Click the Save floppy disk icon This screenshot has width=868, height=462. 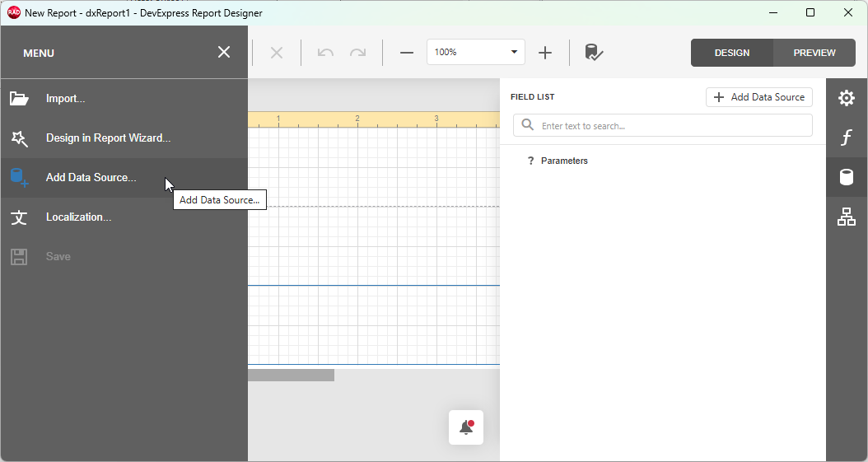[x=19, y=257]
